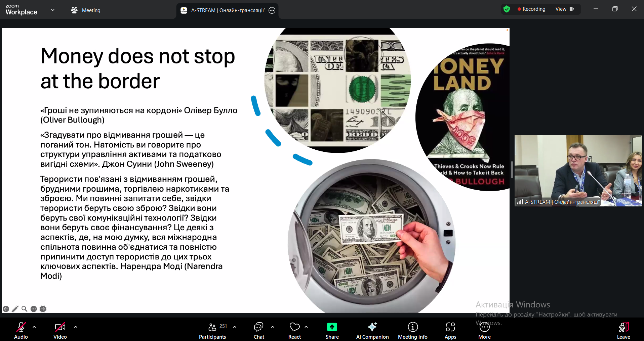
Task: Open the Chat panel
Action: coord(258,330)
